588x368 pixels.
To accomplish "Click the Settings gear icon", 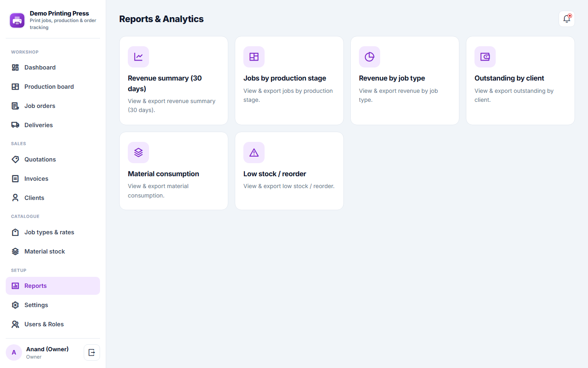I will click(15, 305).
